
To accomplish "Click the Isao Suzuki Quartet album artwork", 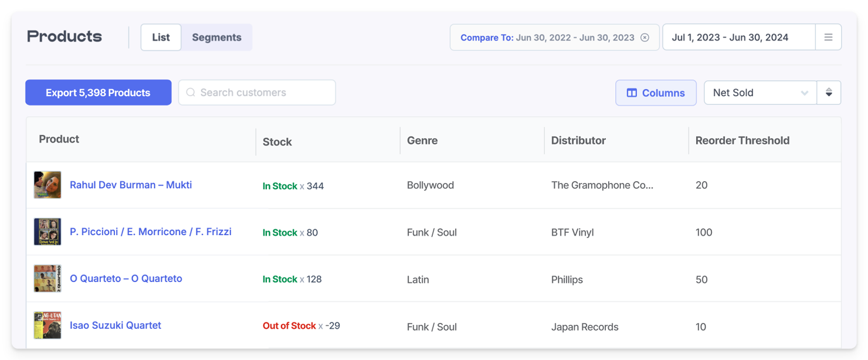I will pos(48,325).
